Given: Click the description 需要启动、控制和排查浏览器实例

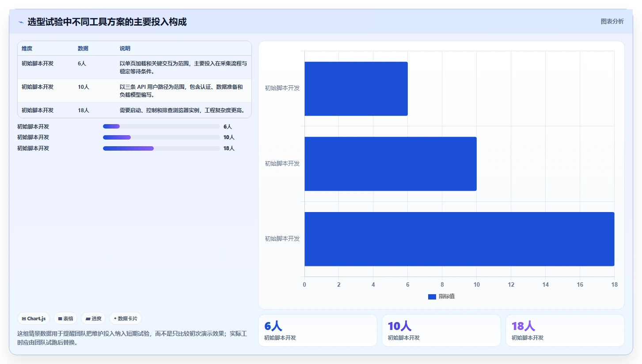Looking at the screenshot, I should [x=182, y=110].
